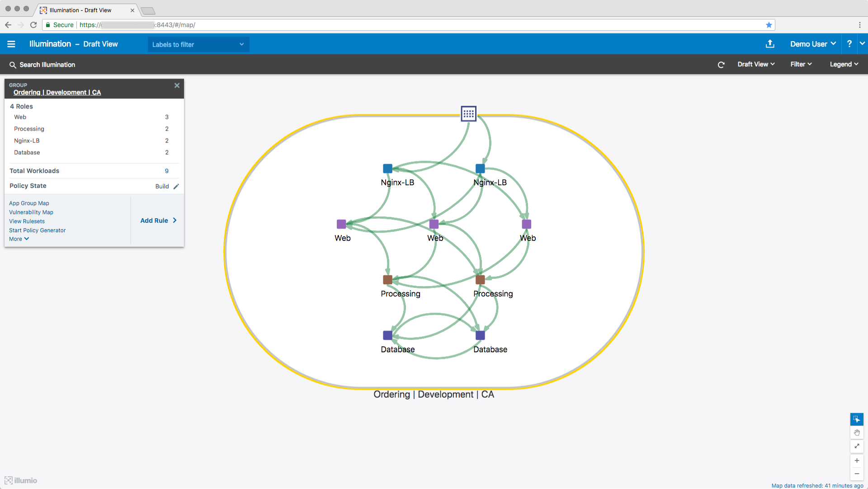Click the View Rulesets link
The image size is (868, 489).
click(x=27, y=221)
